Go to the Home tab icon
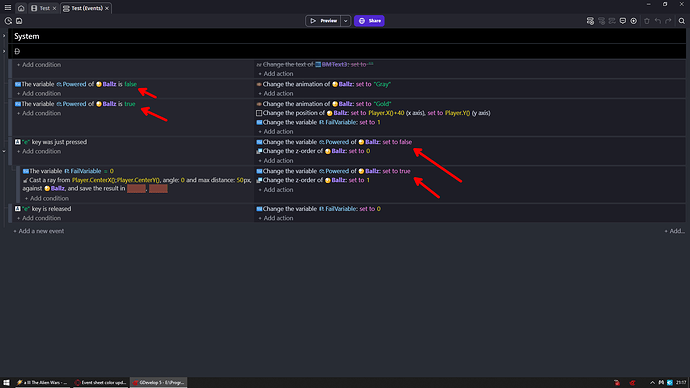Viewport: 690px width, 388px height. (21, 8)
